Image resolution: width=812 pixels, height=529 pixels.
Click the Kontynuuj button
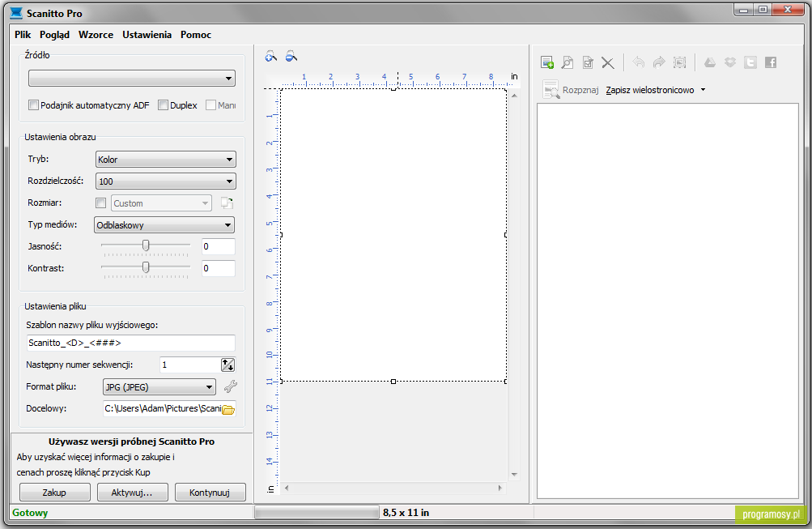(x=210, y=493)
